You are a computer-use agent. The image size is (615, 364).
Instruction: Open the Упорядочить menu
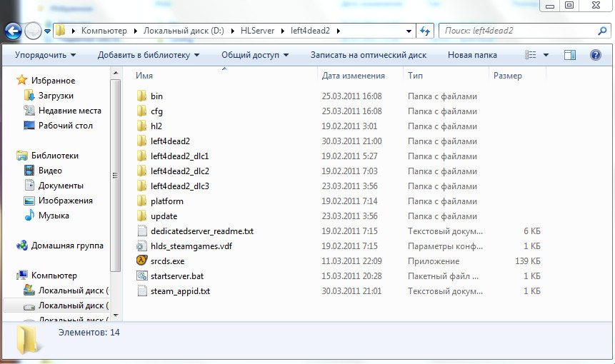pyautogui.click(x=45, y=55)
